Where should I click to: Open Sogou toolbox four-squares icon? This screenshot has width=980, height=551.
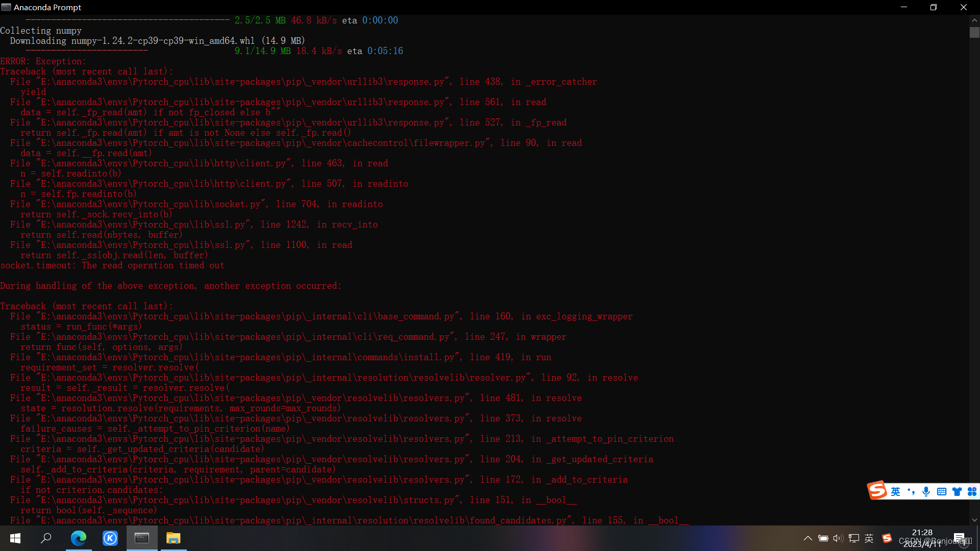(972, 492)
